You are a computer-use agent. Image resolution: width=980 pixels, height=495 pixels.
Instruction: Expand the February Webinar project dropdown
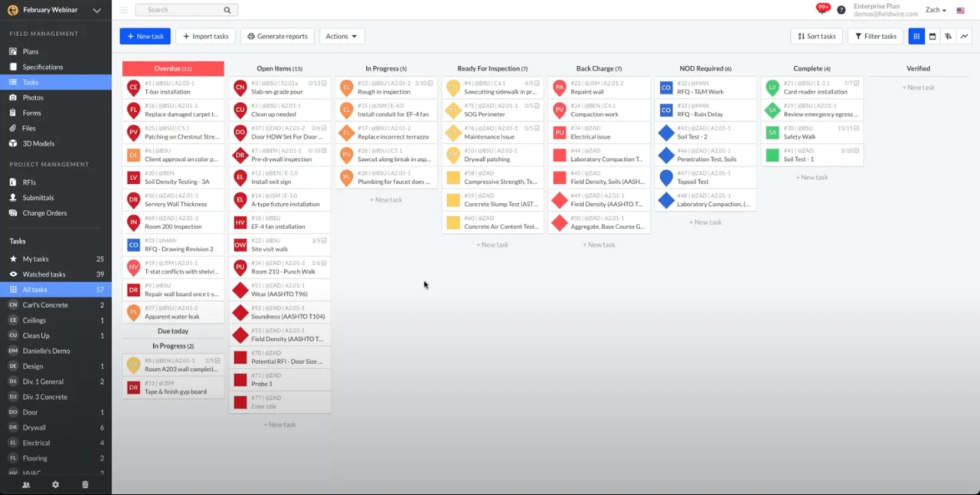tap(96, 10)
